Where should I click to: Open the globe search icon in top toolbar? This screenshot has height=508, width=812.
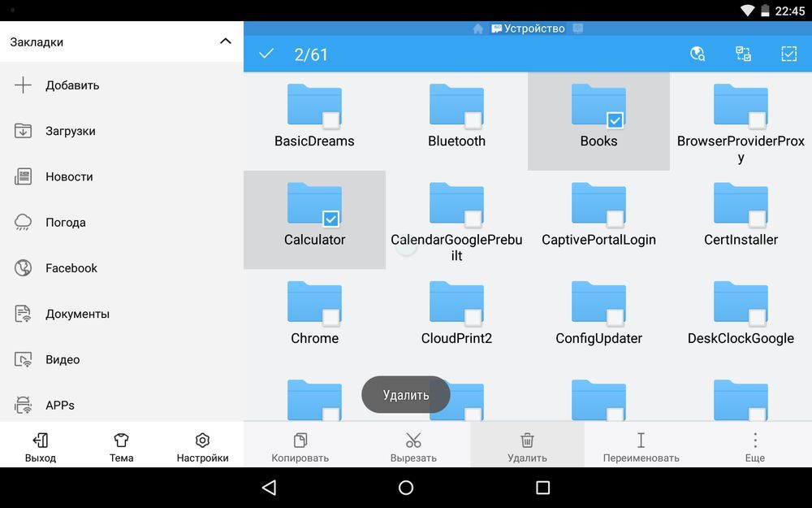(x=698, y=54)
